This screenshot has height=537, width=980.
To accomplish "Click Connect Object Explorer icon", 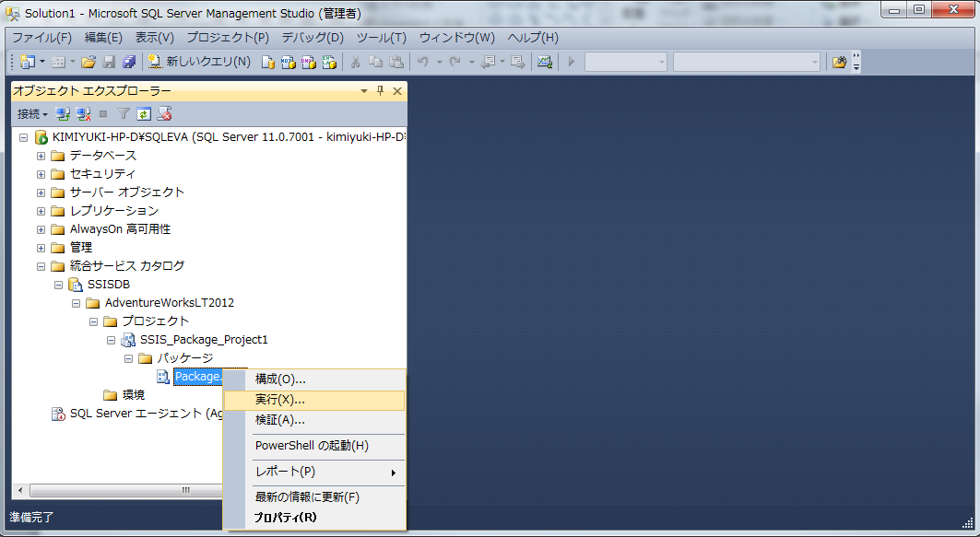I will [63, 113].
